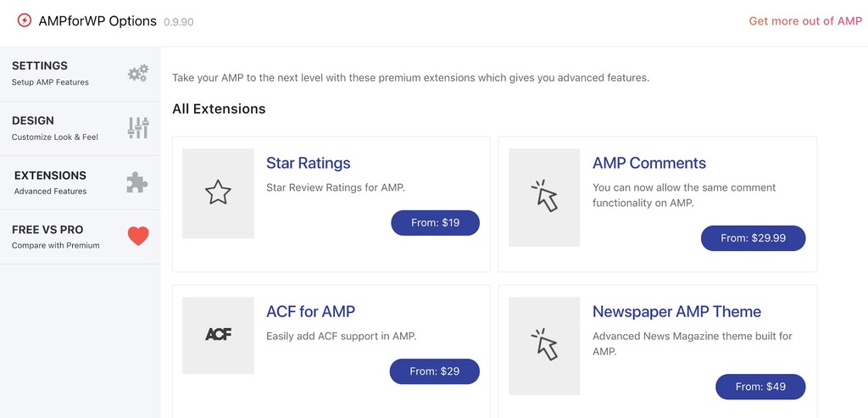Click the 'From: $49' button
The height and width of the screenshot is (418, 868).
[x=760, y=387]
